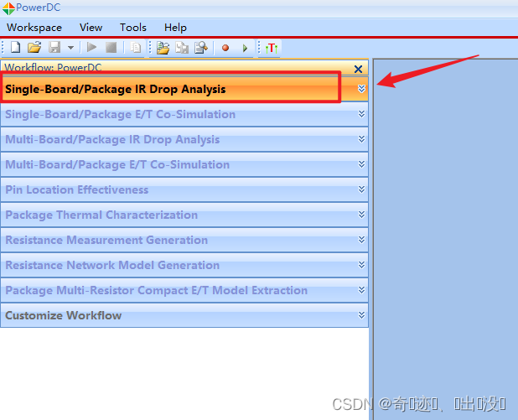Expand chevron of Customize Workflow
Viewport: 518px width, 420px height.
coord(361,315)
